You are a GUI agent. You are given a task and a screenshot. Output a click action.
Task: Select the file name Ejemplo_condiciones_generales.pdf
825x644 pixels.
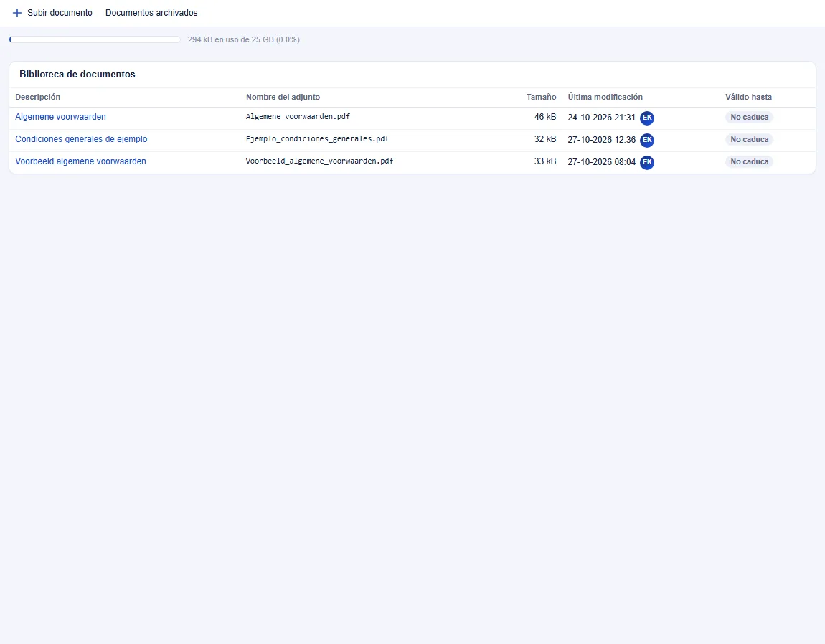coord(317,139)
